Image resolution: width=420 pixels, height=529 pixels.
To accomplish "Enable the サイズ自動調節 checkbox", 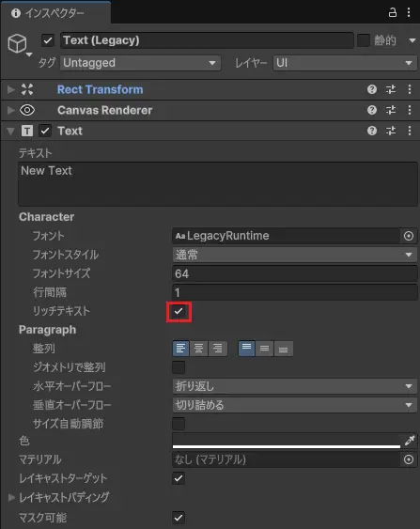I will coord(179,424).
